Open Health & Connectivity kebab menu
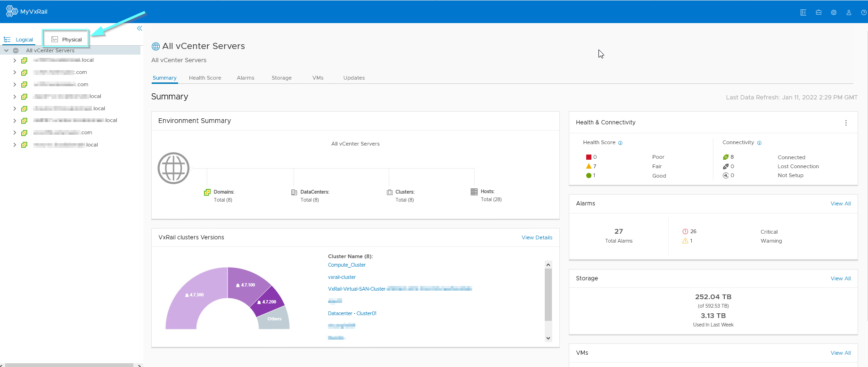Screen dimensions: 868x367 (846, 123)
